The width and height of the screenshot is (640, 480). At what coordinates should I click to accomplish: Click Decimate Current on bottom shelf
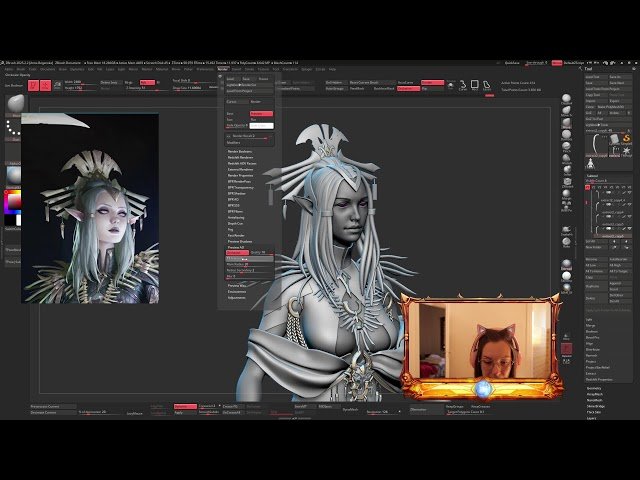pos(53,413)
